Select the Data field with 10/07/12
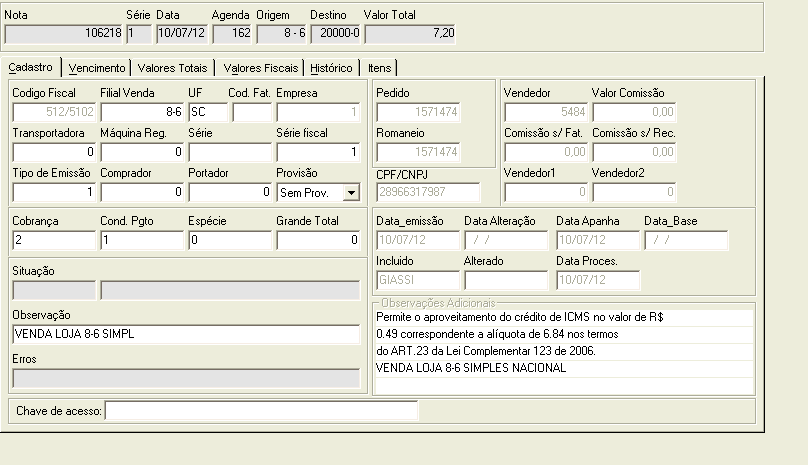 (182, 34)
